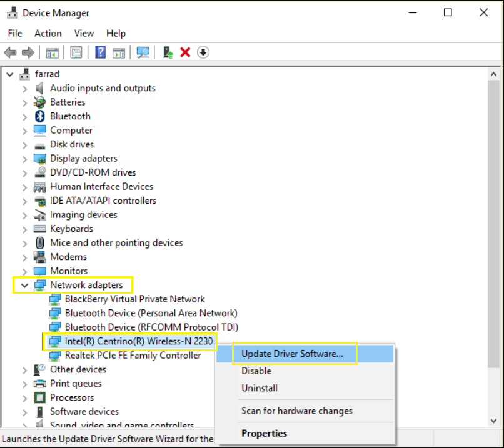Open the Action menu

(48, 33)
